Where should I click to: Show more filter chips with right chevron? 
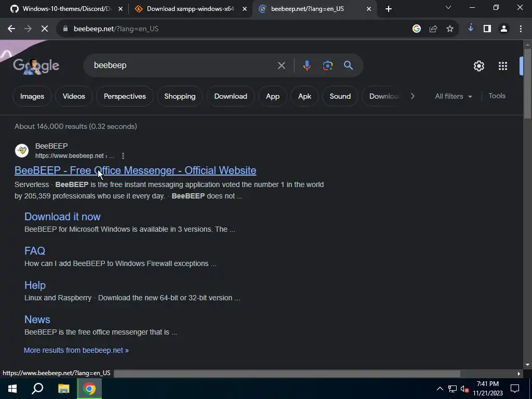point(413,96)
